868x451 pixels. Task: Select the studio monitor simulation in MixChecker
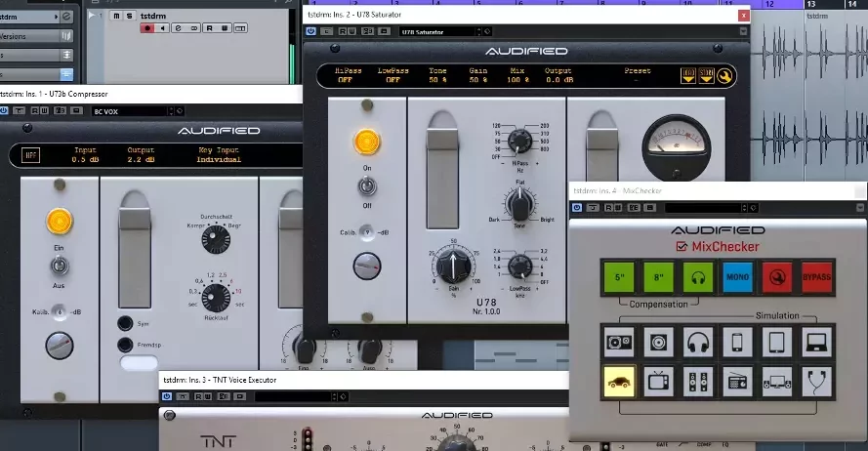[619, 342]
